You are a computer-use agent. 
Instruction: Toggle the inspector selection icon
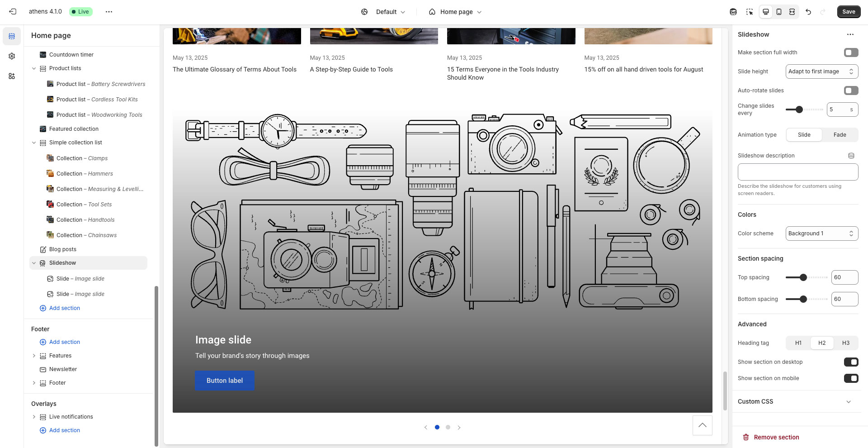tap(750, 12)
